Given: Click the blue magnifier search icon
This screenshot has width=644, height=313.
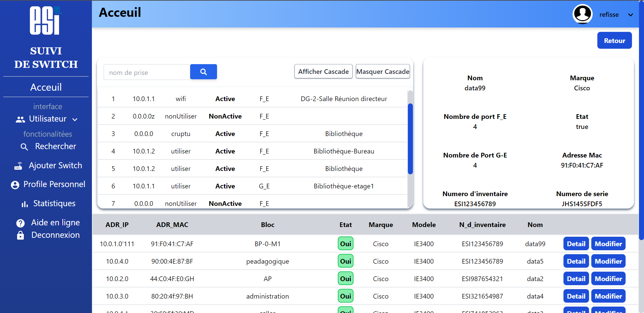Looking at the screenshot, I should [x=203, y=72].
